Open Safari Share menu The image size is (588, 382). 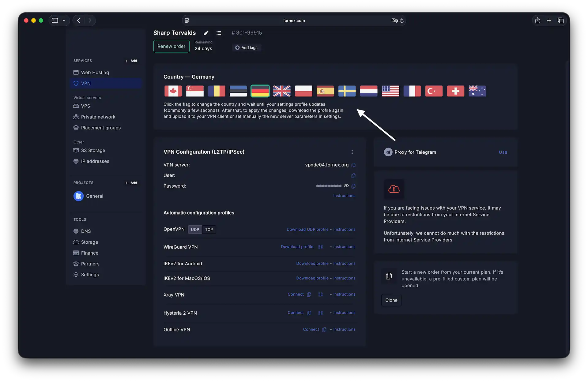(x=538, y=21)
